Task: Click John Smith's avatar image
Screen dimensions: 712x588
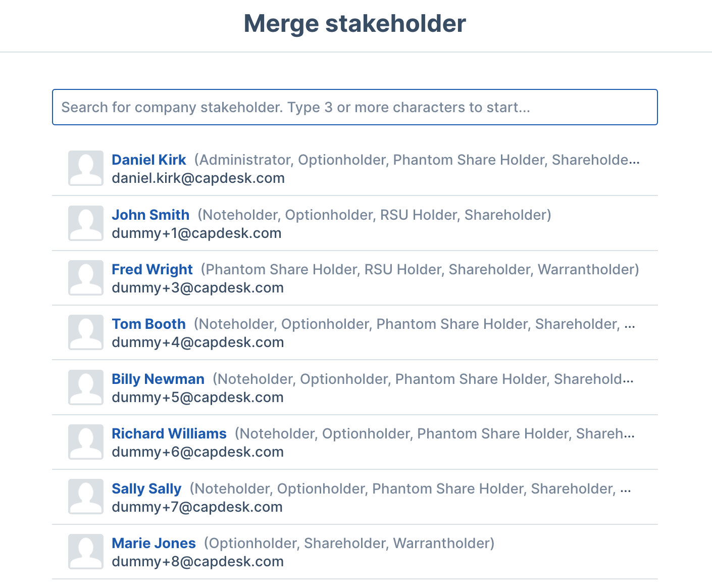Action: [x=86, y=223]
